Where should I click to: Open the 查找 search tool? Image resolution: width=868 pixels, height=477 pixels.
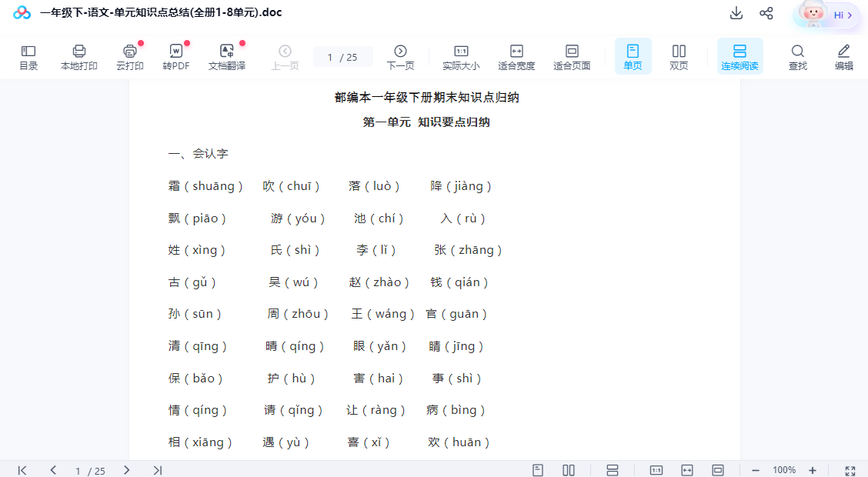(x=798, y=57)
